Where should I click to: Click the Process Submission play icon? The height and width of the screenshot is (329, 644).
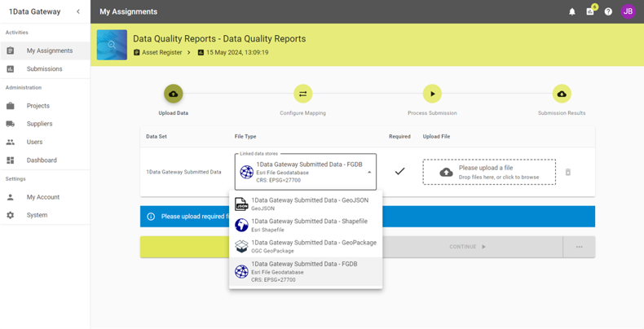pyautogui.click(x=432, y=94)
